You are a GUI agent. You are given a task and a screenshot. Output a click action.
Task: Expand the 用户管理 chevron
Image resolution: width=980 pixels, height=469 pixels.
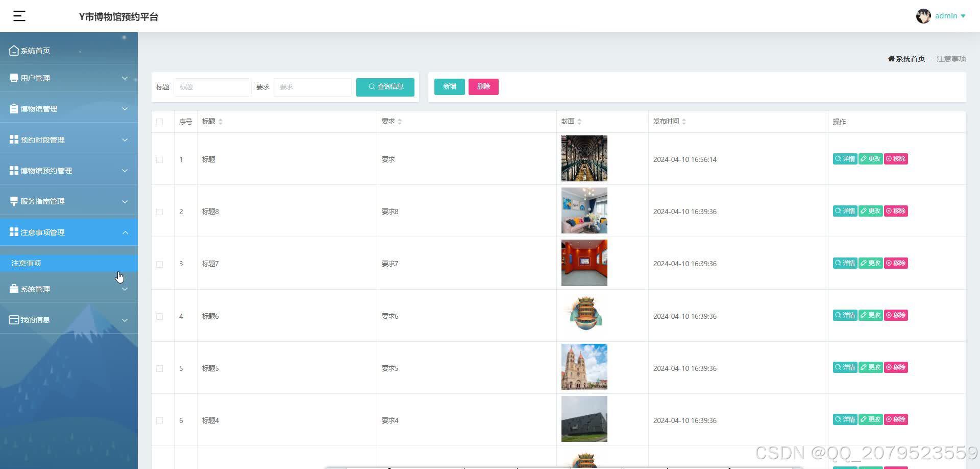(125, 78)
